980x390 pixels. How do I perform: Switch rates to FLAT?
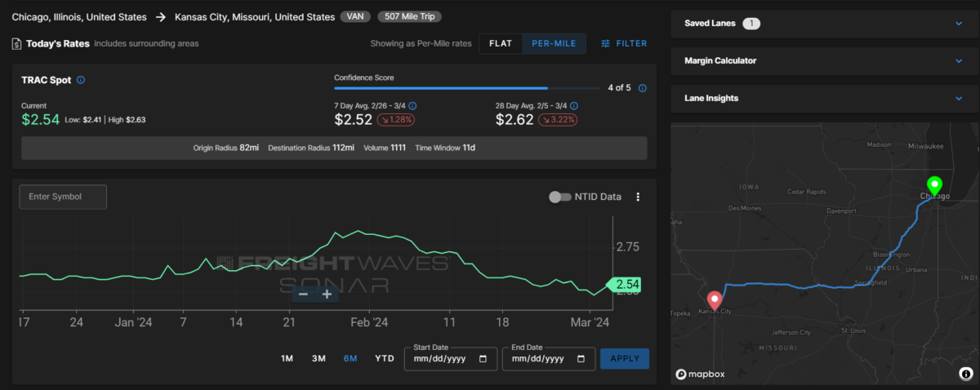tap(501, 43)
